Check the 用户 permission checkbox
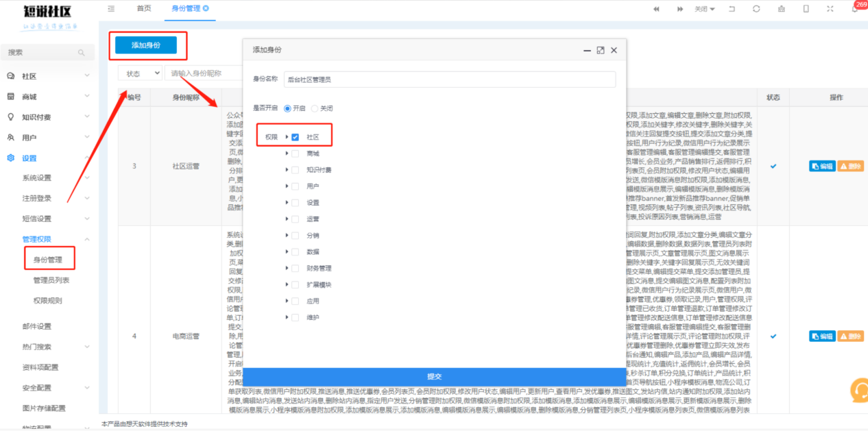The image size is (868, 431). (296, 186)
